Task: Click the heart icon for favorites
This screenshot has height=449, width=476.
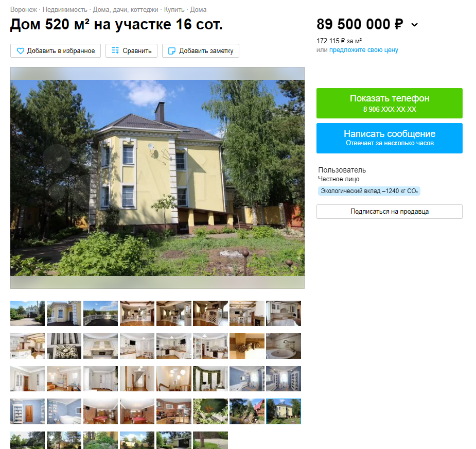Action: coord(21,51)
